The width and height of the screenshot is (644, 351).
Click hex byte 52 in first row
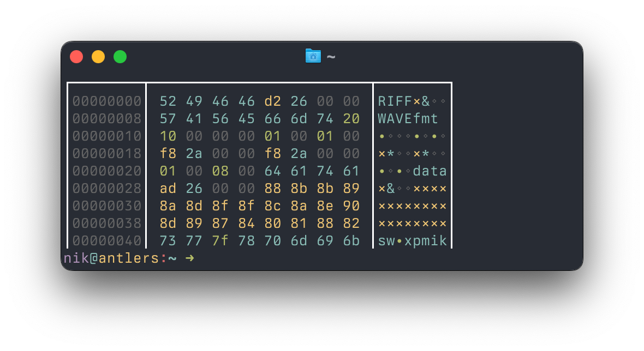(168, 101)
